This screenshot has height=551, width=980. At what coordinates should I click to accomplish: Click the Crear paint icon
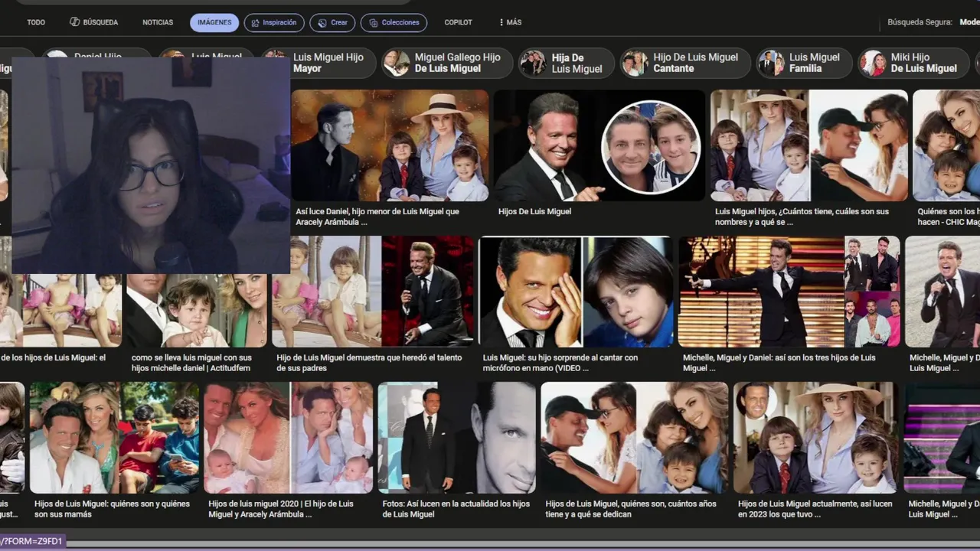[x=322, y=23]
